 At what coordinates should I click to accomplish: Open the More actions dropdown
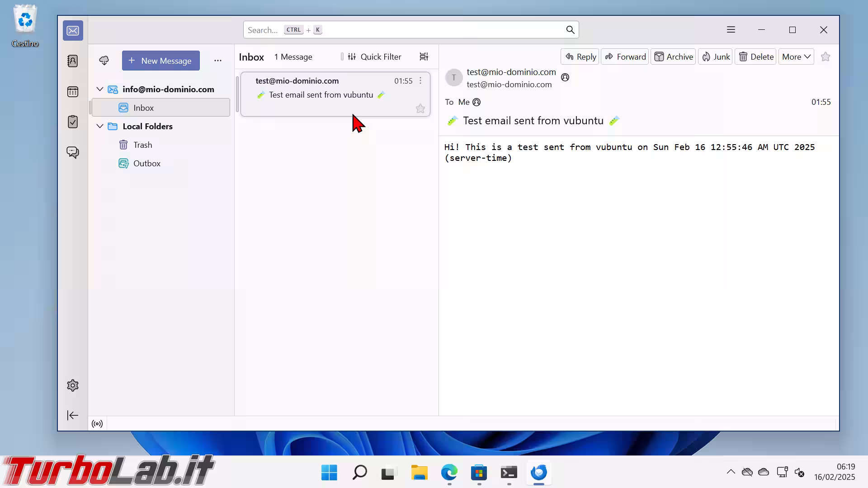point(796,56)
